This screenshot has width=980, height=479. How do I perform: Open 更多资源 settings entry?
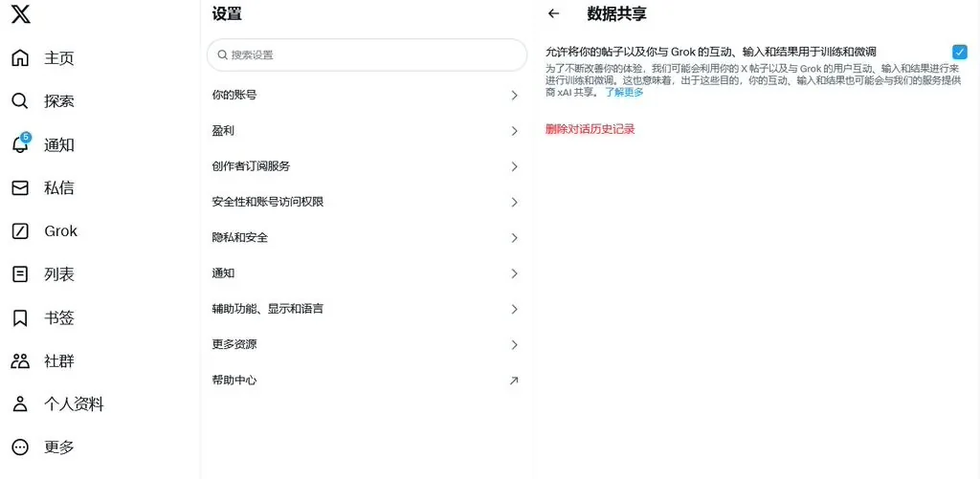(x=367, y=345)
